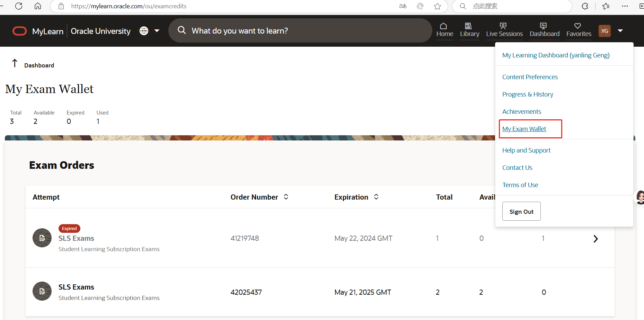This screenshot has height=320, width=644.
Task: Open Help and Support
Action: [526, 150]
